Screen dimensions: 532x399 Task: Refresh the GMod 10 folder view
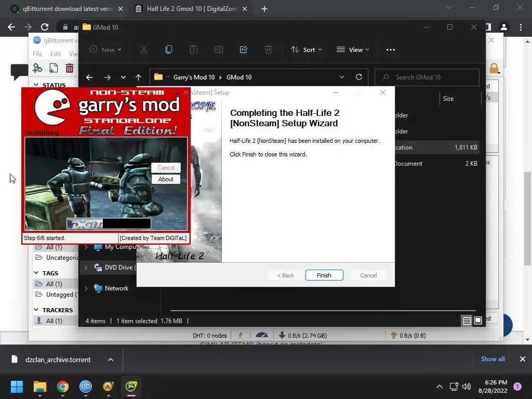click(358, 77)
